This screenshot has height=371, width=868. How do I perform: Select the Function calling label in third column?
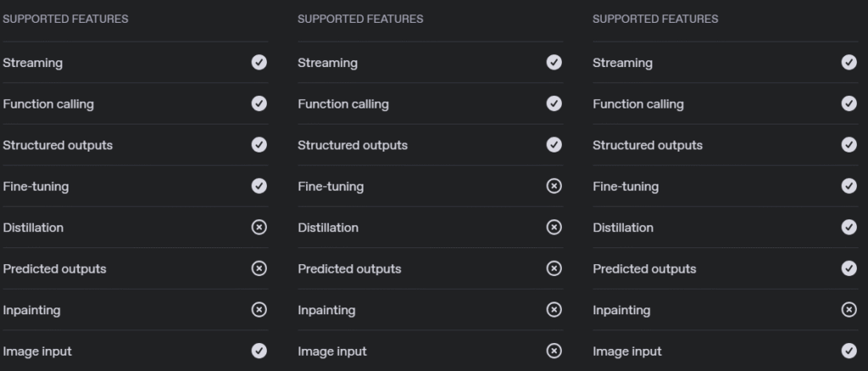pyautogui.click(x=638, y=104)
